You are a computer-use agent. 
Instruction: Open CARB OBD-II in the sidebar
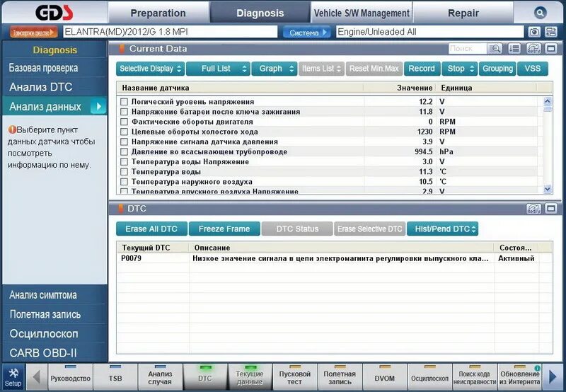tap(54, 352)
